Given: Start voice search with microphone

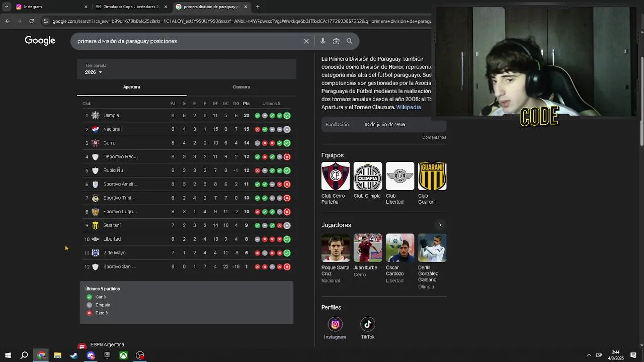Looking at the screenshot, I should (323, 41).
